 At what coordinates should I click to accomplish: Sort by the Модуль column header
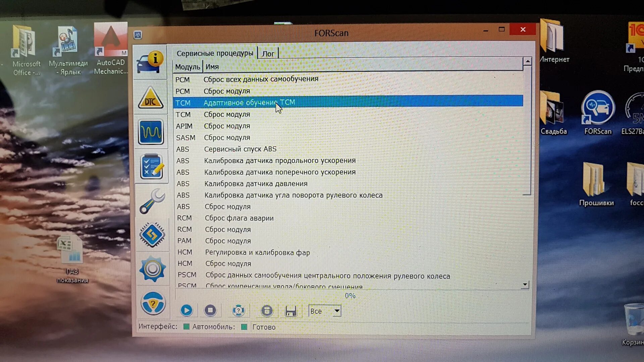pyautogui.click(x=187, y=67)
